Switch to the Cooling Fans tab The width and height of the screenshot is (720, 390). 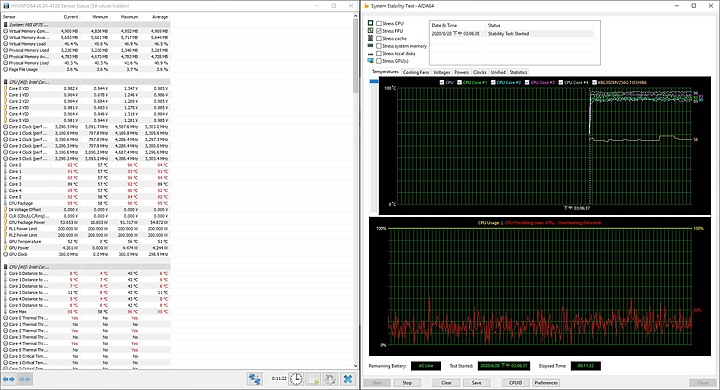coord(416,72)
